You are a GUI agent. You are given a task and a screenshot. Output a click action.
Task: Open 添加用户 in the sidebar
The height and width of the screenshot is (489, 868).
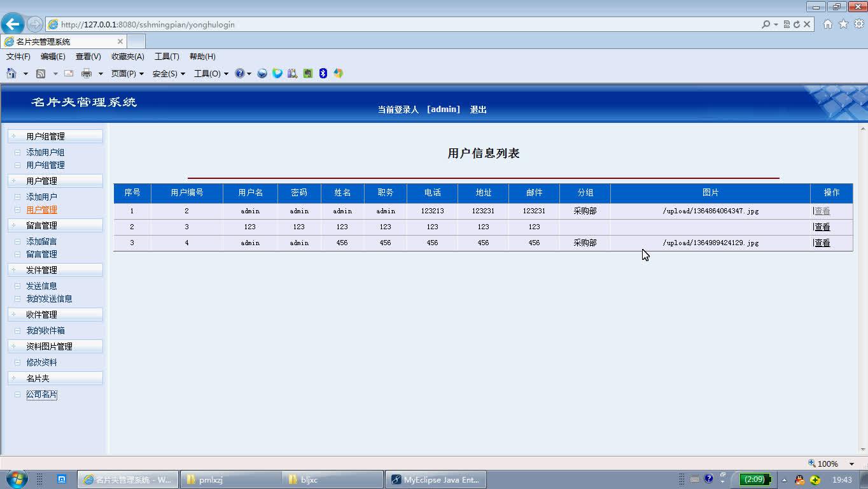point(42,197)
